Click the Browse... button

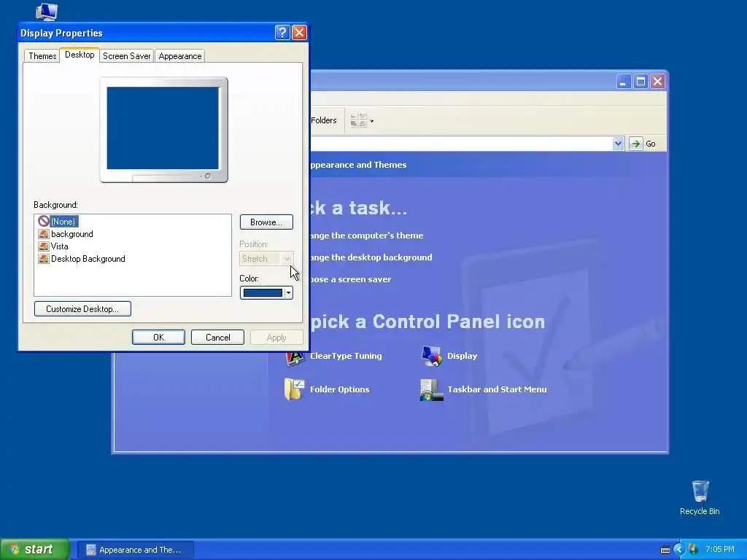pos(266,222)
